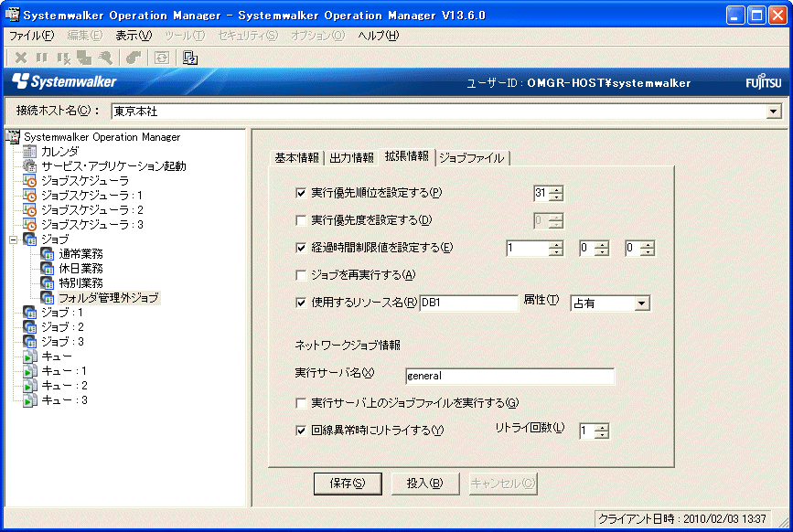Click the キュー queue icon without number

(x=30, y=356)
